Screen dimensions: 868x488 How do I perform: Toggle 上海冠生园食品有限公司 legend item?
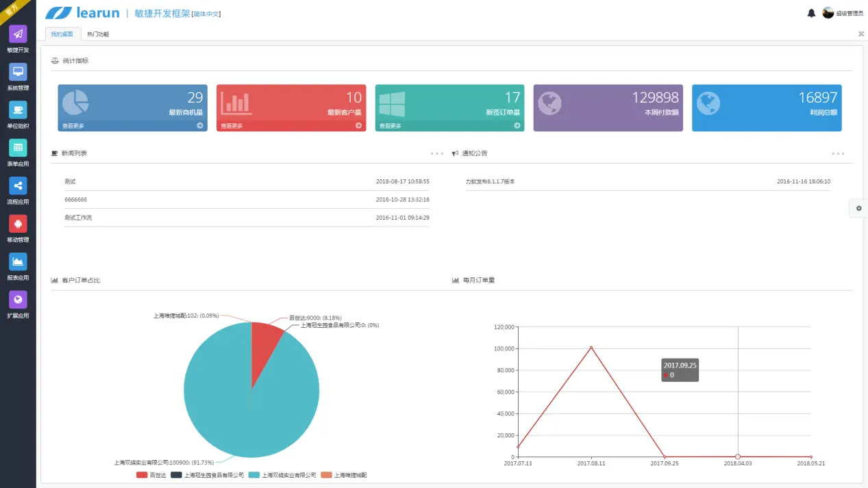click(208, 474)
